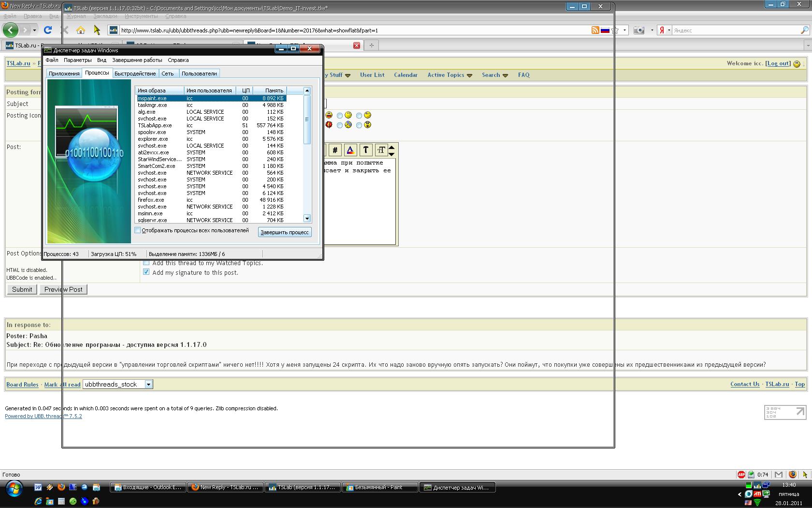Toggle 'Add this thread to my Watched Topics' checkbox
Screen dimensions: 812x508
click(x=146, y=263)
